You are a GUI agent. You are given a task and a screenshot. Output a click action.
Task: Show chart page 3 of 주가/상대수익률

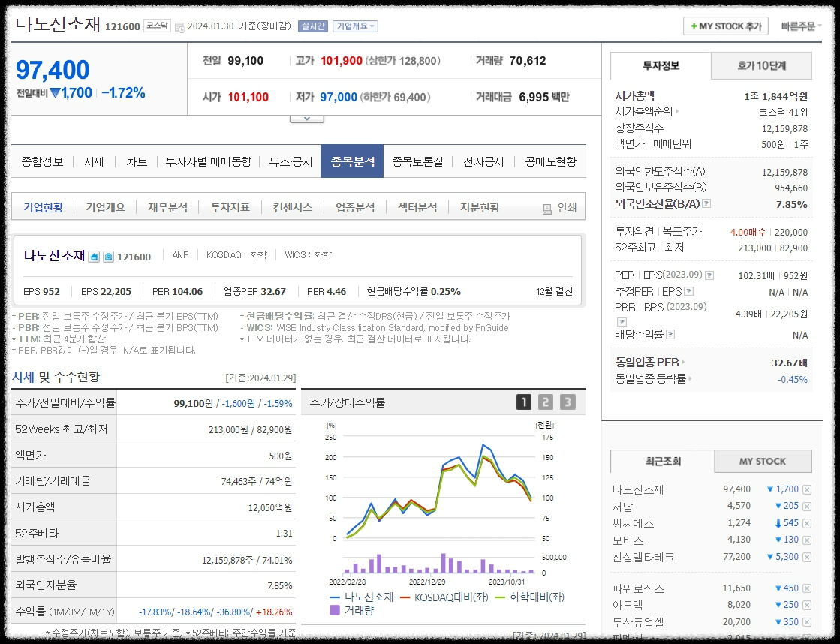pyautogui.click(x=568, y=402)
